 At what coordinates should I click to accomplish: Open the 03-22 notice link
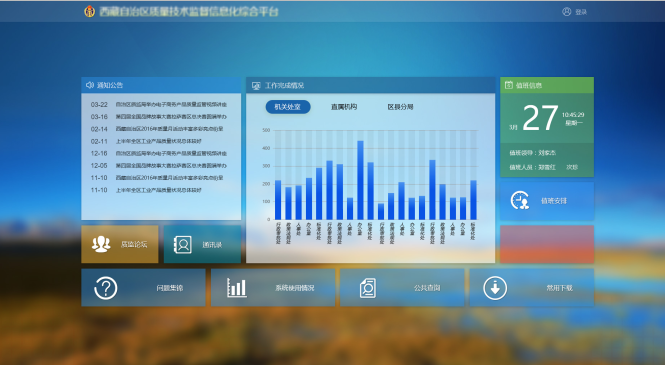(x=159, y=104)
